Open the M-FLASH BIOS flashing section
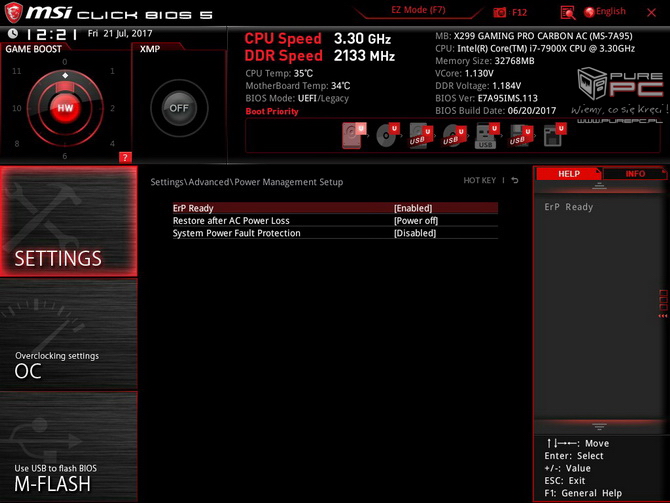This screenshot has height=503, width=670. pos(69,447)
